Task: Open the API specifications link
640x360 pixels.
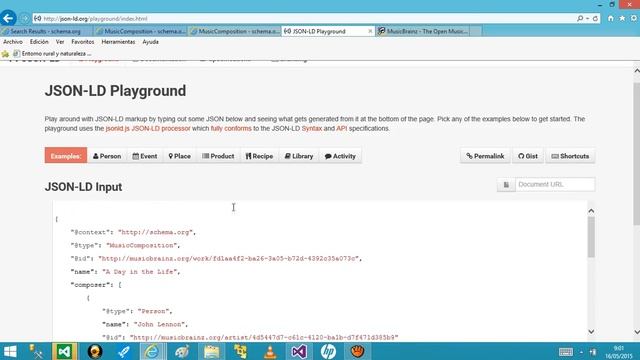Action: point(342,129)
